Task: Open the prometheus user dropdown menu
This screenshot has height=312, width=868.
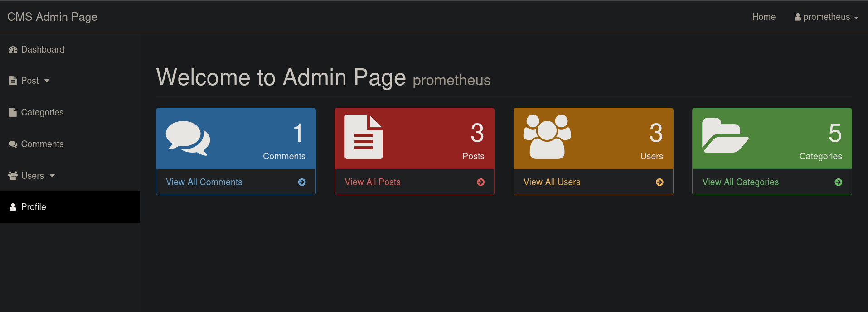Action: pos(826,17)
